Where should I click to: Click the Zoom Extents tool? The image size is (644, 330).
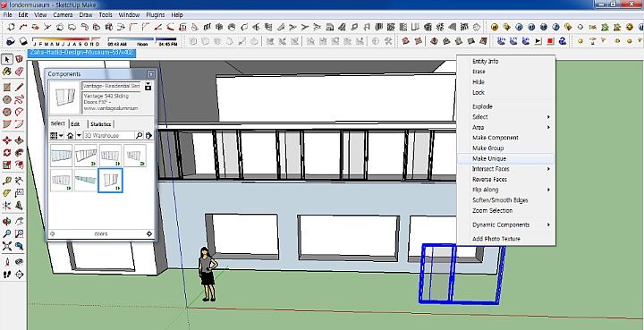point(7,246)
